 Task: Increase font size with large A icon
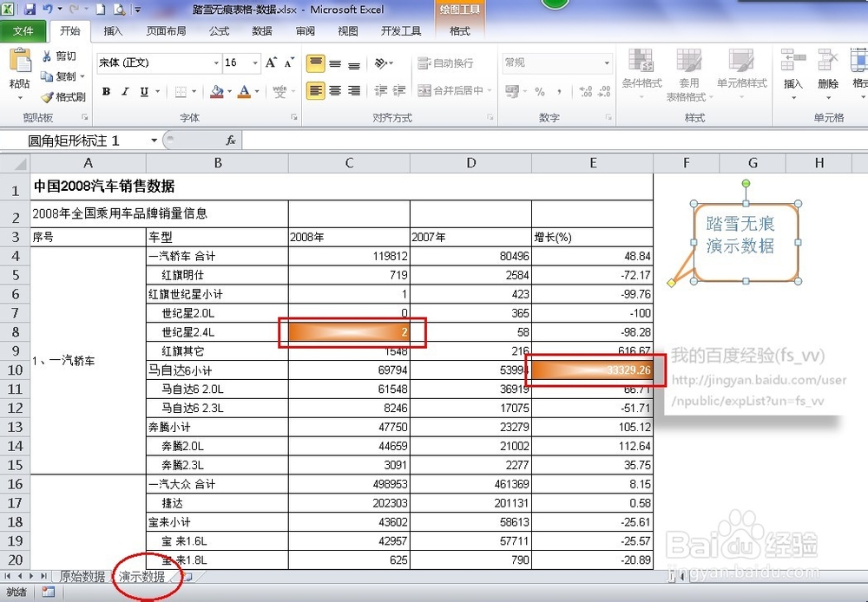(271, 62)
